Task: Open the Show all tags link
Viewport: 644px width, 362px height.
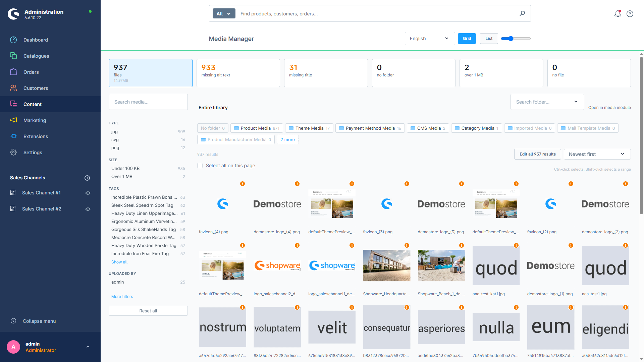Action: coord(119,262)
